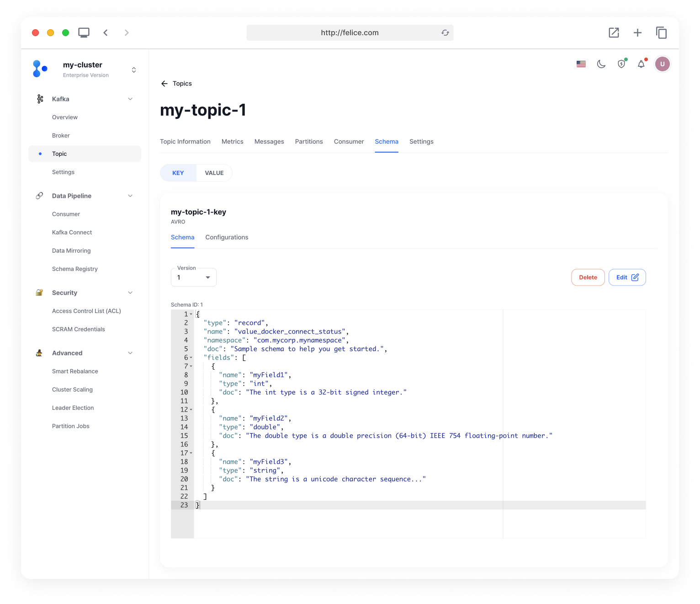The image size is (700, 604).
Task: Select the Schema sub-tab under my-topic-1-key
Action: 183,238
